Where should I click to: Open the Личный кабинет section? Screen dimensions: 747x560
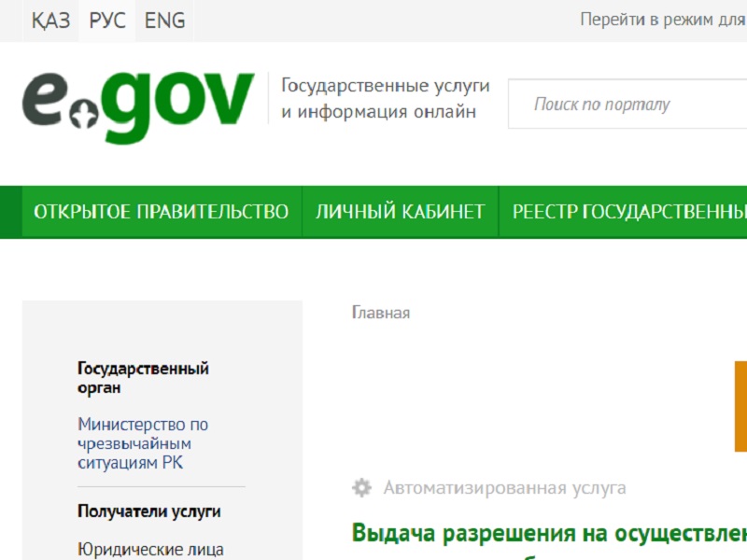pyautogui.click(x=400, y=211)
